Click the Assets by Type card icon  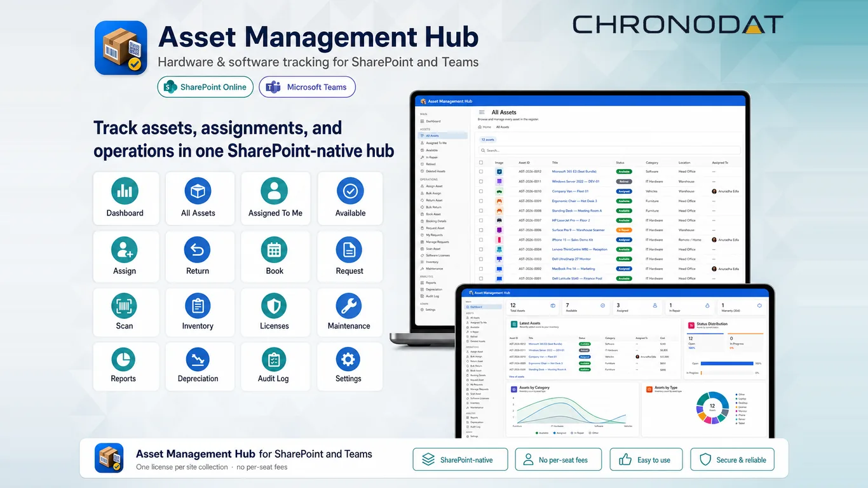tap(649, 388)
